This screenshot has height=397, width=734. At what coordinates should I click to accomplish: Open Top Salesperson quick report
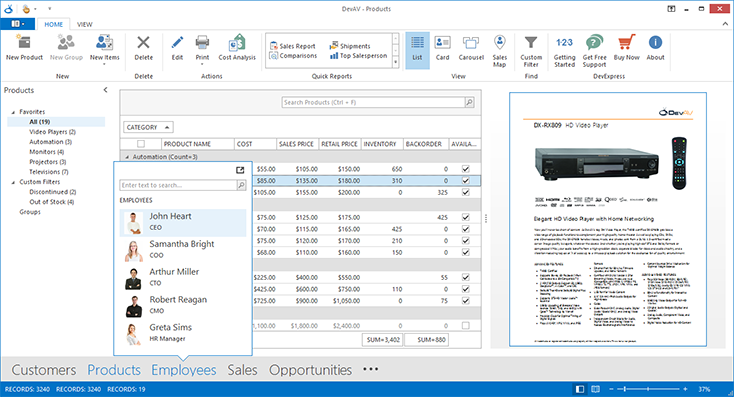[x=359, y=56]
